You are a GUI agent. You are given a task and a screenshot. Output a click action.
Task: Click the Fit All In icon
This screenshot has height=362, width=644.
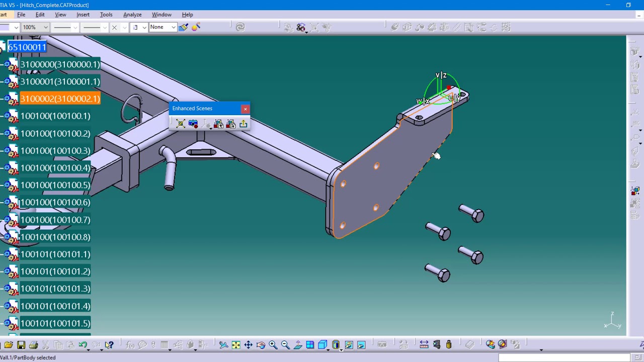236,345
